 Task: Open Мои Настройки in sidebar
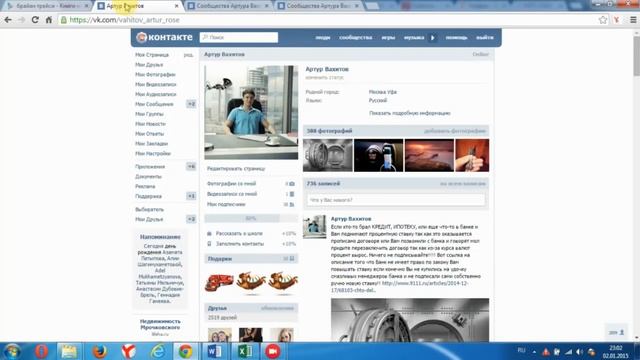pyautogui.click(x=153, y=153)
